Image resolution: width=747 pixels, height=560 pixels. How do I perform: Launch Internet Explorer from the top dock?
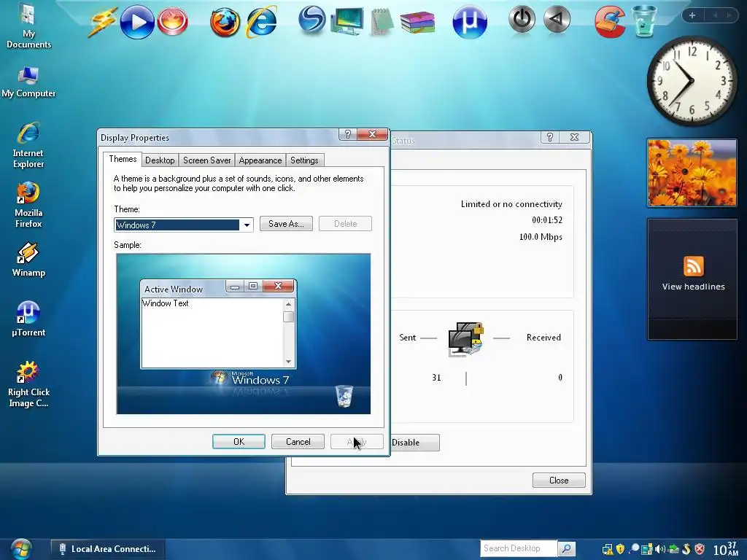pyautogui.click(x=260, y=21)
